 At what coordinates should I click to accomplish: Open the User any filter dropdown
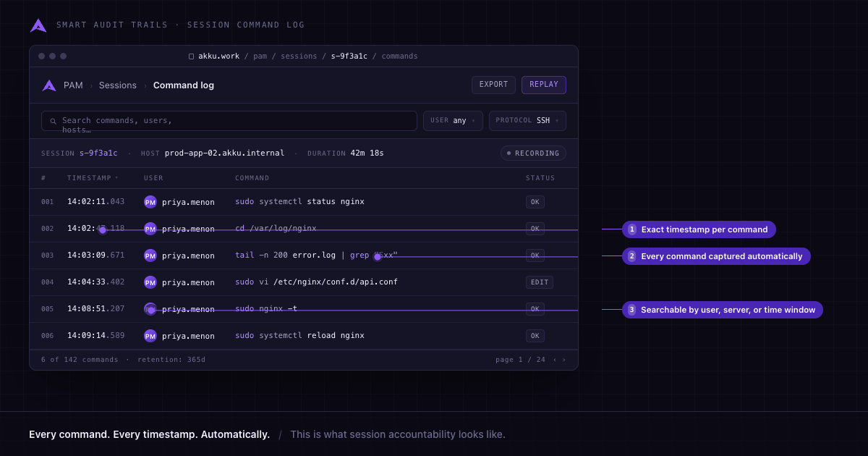(x=453, y=121)
